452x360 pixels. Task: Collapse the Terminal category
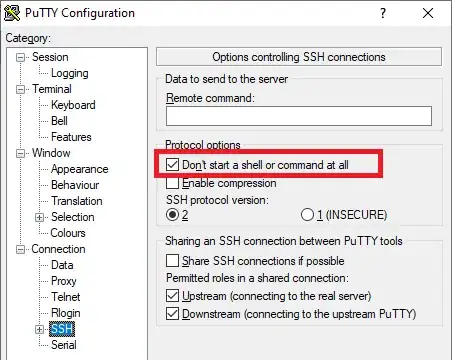point(20,89)
